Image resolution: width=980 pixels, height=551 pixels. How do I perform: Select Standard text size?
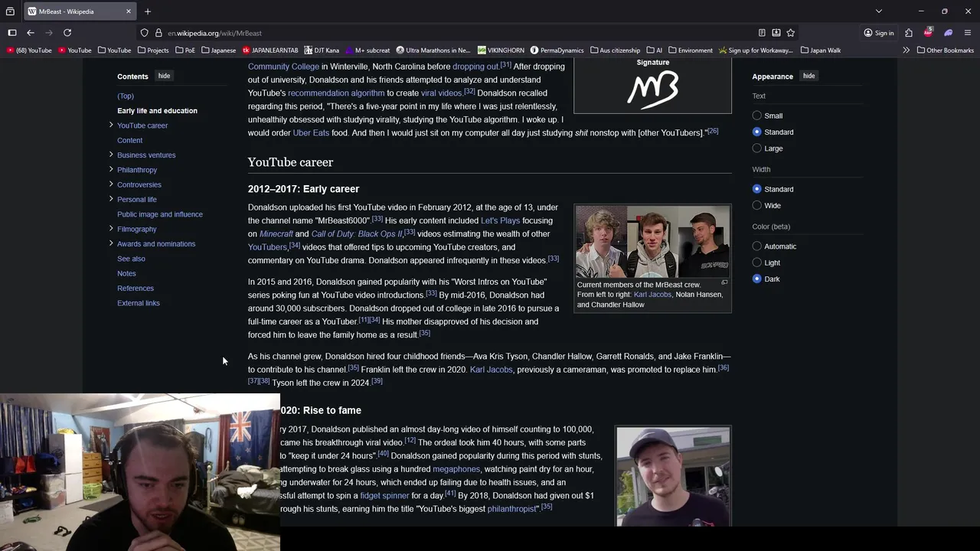pos(757,132)
